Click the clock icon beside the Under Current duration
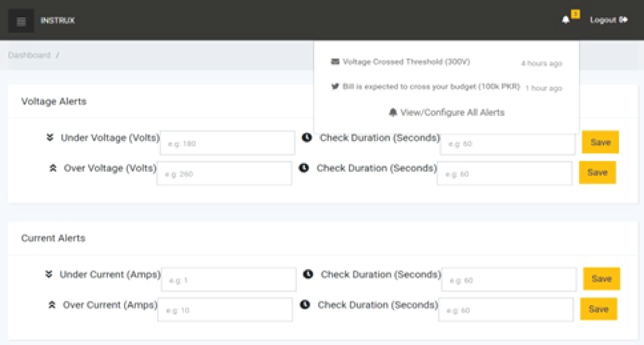Viewport: 644px width, 345px height. pyautogui.click(x=308, y=274)
